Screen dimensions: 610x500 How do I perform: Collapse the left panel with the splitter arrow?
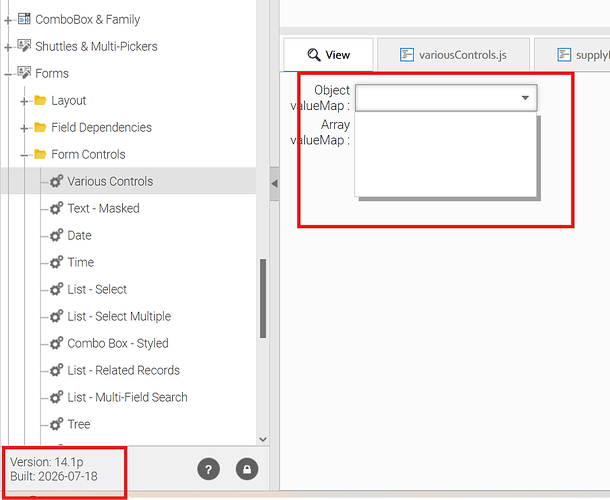pos(274,183)
